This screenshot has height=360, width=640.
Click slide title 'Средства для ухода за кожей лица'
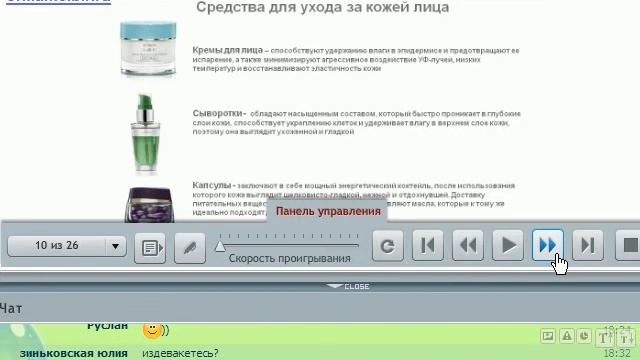click(322, 7)
